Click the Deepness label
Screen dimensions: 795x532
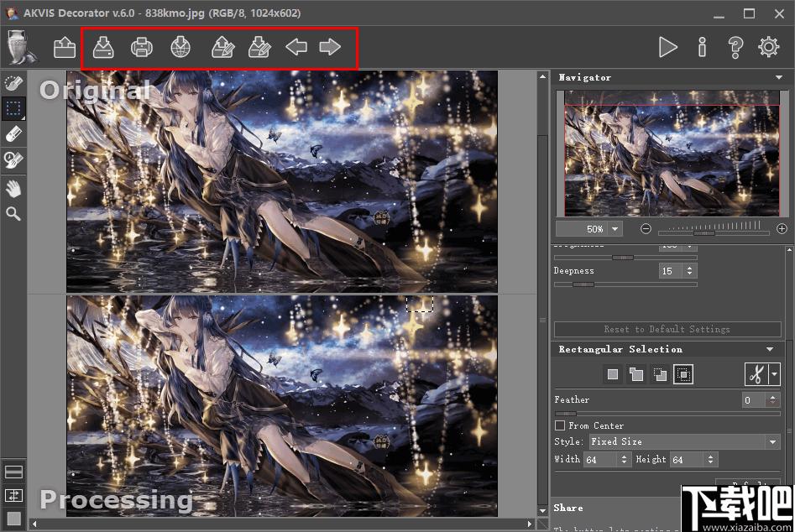(x=573, y=271)
